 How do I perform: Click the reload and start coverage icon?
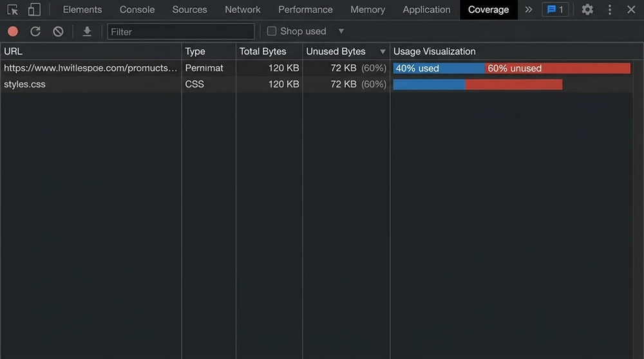click(x=35, y=31)
